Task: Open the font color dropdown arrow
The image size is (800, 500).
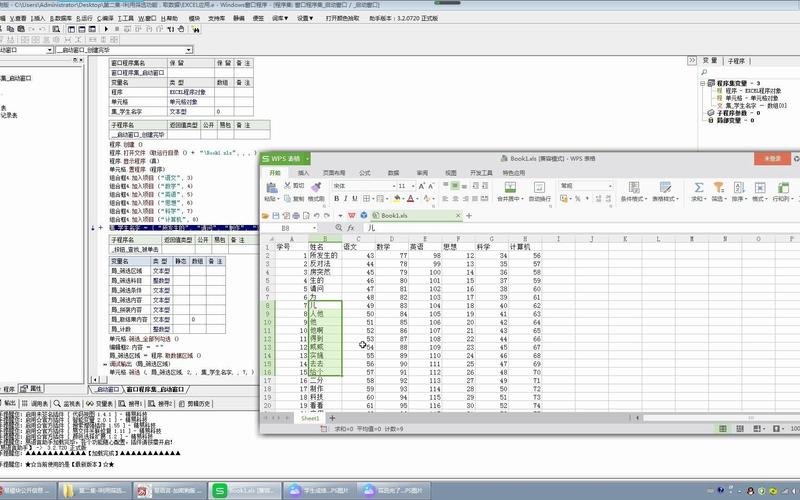Action: [x=417, y=198]
